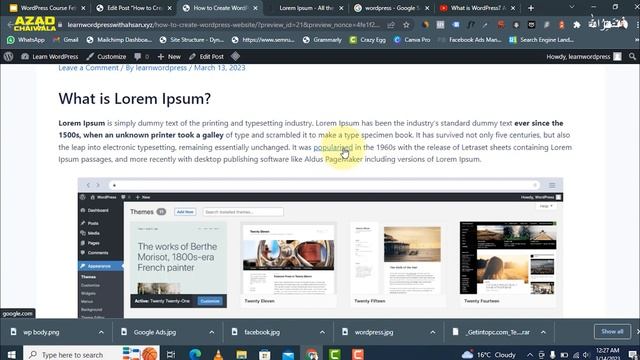Open the Mailchimp Dashboard bookmark
Screen dimensions: 640x360
tap(119, 40)
